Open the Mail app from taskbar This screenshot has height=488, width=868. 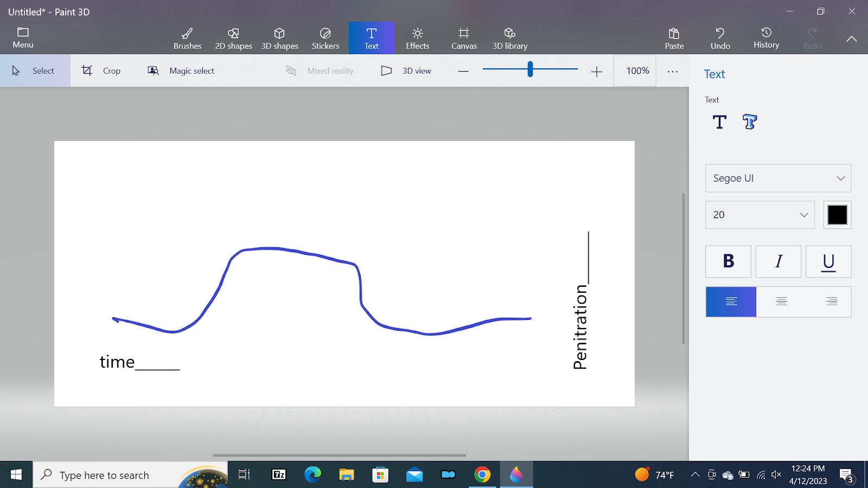coord(414,475)
